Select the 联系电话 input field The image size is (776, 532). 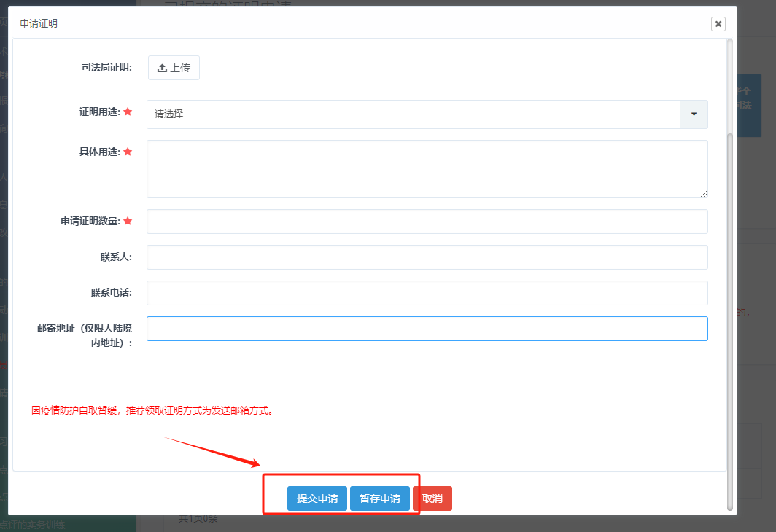tap(427, 293)
